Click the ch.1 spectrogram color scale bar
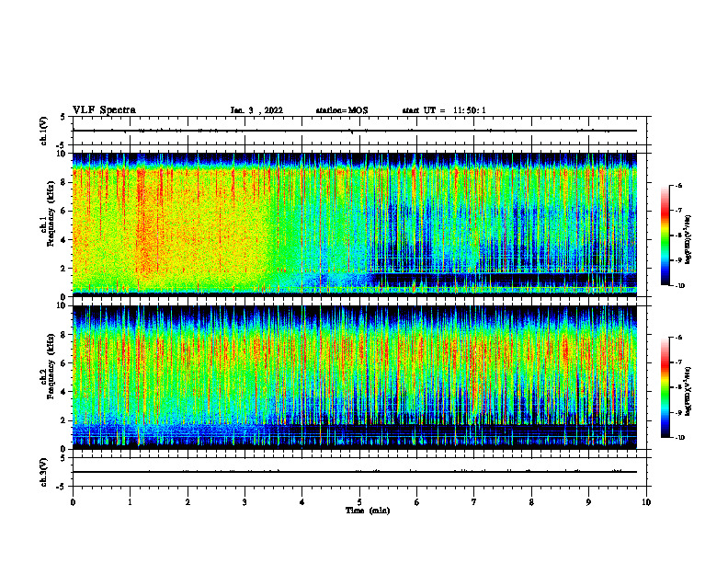This screenshot has height=563, width=728. pyautogui.click(x=665, y=236)
